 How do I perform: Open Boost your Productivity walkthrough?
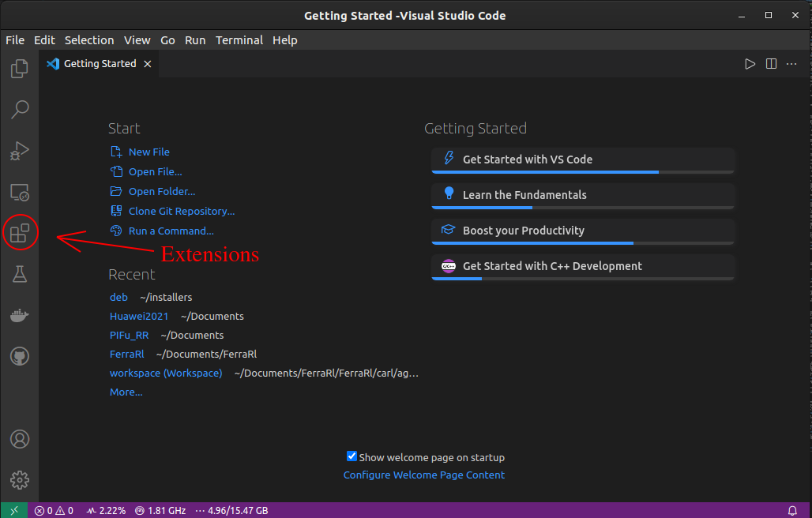pyautogui.click(x=583, y=231)
